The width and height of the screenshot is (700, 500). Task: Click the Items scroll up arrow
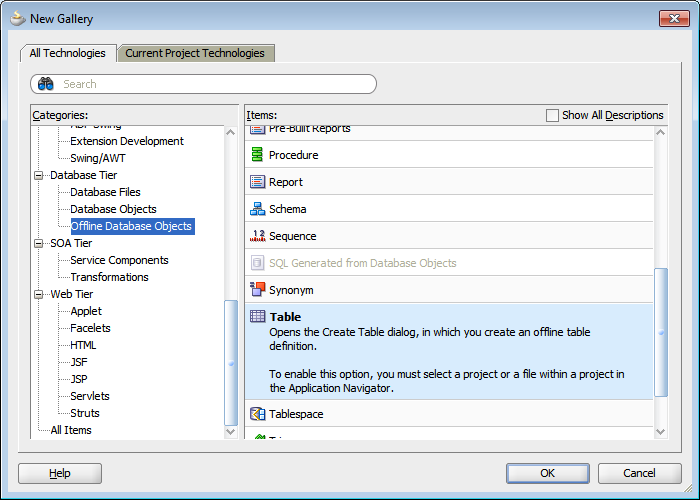661,132
